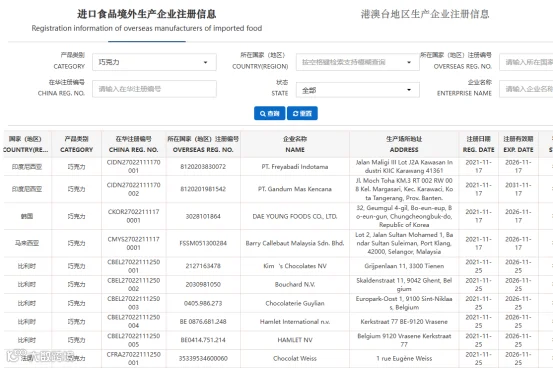Click China reg number CKOR2702211117 0001
The width and height of the screenshot is (553, 368).
coord(134,216)
